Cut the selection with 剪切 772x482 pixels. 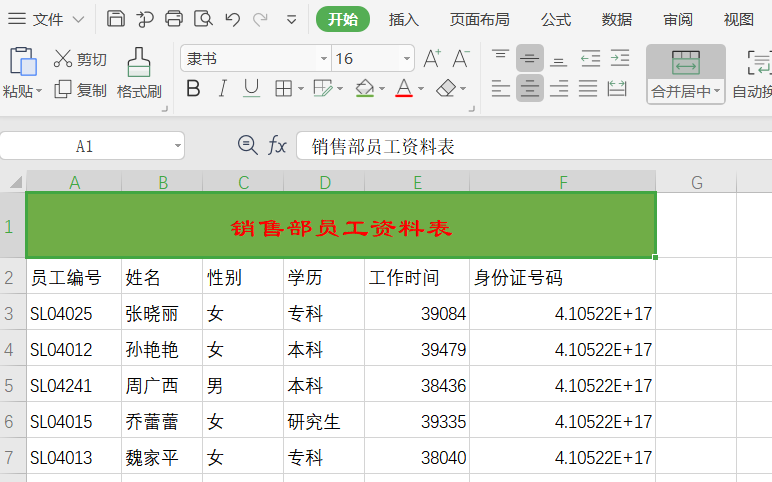pyautogui.click(x=80, y=59)
